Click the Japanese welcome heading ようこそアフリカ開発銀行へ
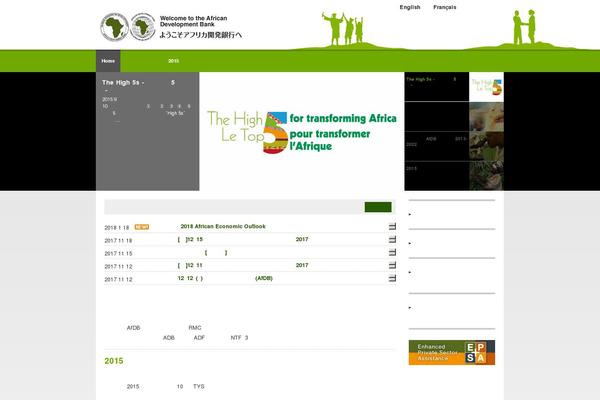Viewport: 600px width, 400px height. tap(201, 35)
